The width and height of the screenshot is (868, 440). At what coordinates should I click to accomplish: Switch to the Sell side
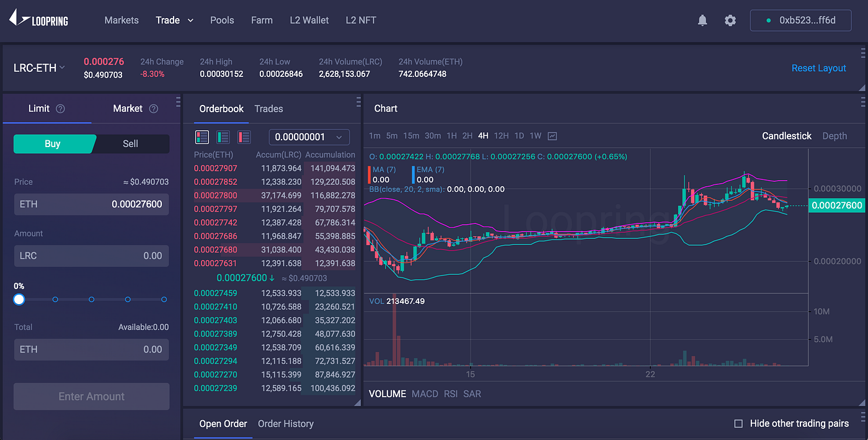pyautogui.click(x=131, y=144)
